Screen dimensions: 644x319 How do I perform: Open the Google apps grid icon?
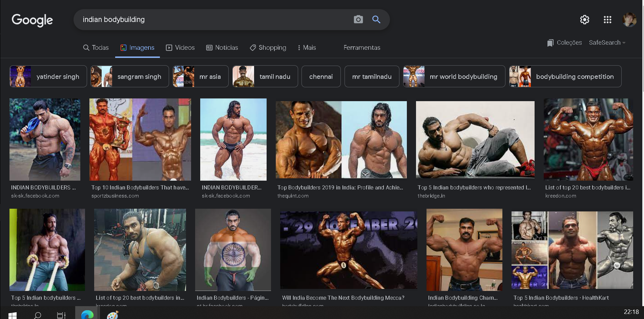click(x=607, y=20)
